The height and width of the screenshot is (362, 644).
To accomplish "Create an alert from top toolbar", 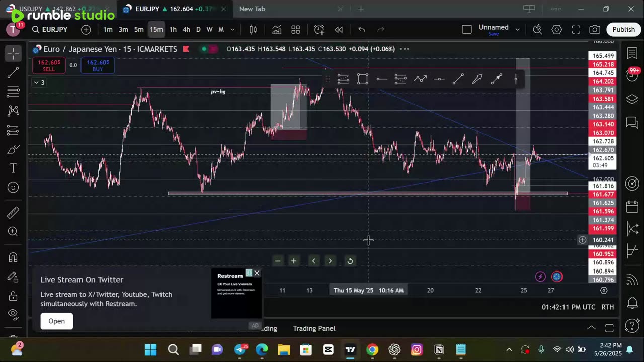I will tap(319, 30).
